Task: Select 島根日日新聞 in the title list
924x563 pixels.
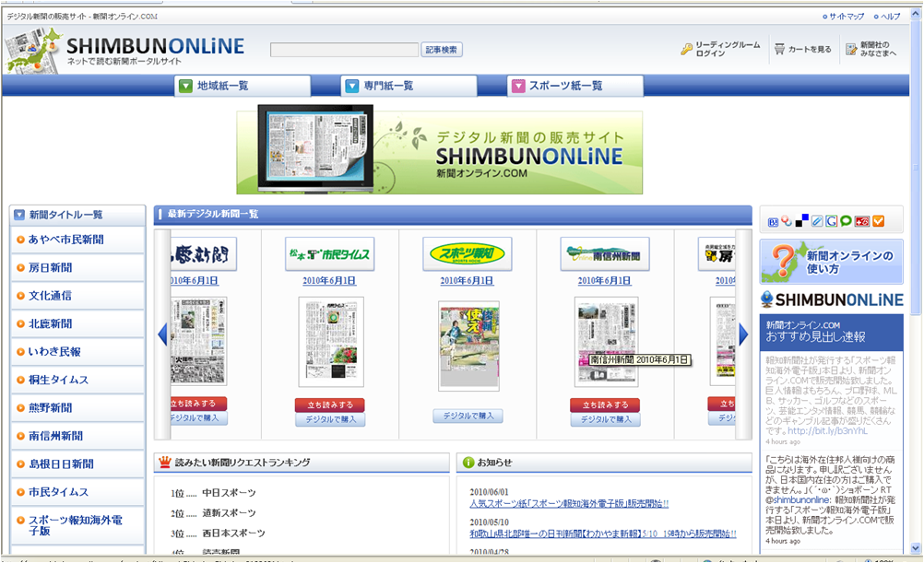Action: (x=77, y=464)
